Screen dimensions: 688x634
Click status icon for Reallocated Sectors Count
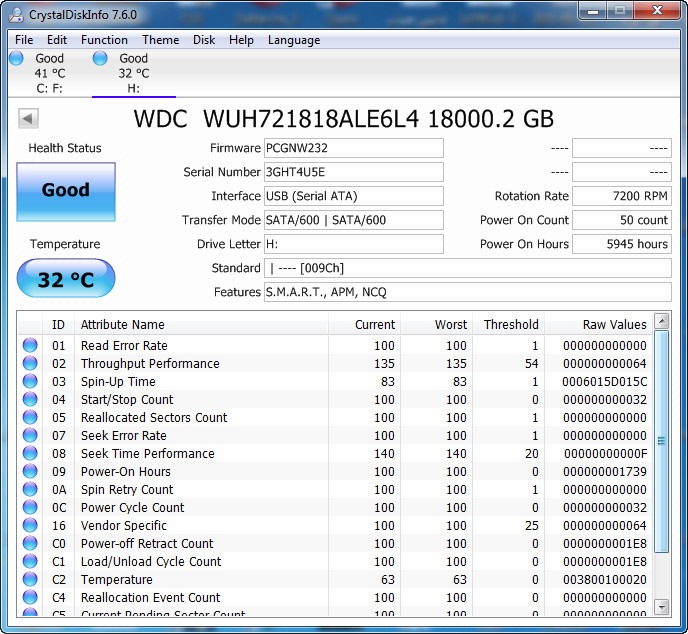(x=30, y=417)
